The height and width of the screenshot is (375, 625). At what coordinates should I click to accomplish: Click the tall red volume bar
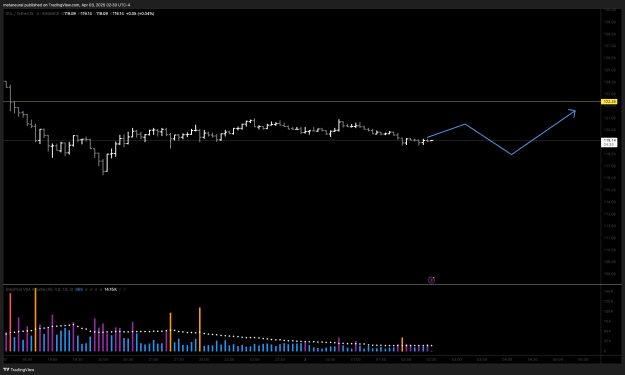[x=10, y=322]
